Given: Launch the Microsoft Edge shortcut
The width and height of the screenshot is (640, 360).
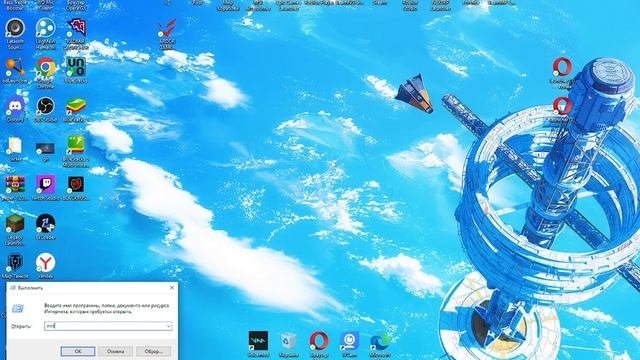Looking at the screenshot, I should tap(380, 341).
